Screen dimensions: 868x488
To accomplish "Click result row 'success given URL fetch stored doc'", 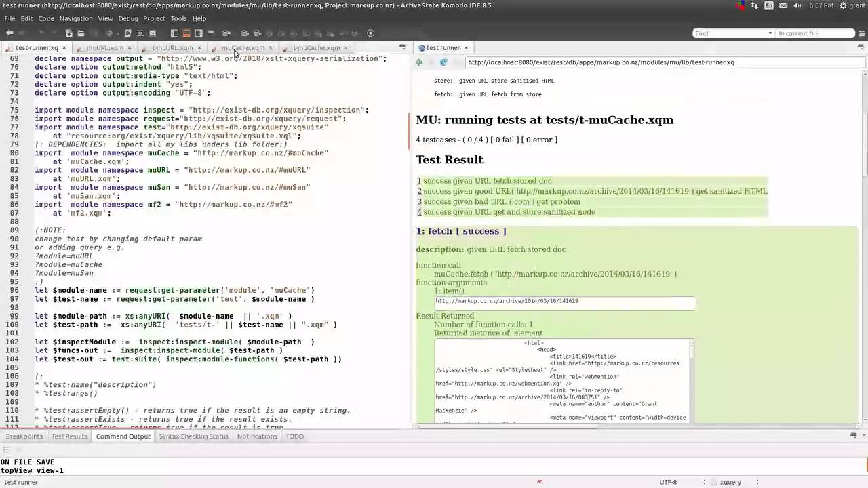I will click(592, 181).
